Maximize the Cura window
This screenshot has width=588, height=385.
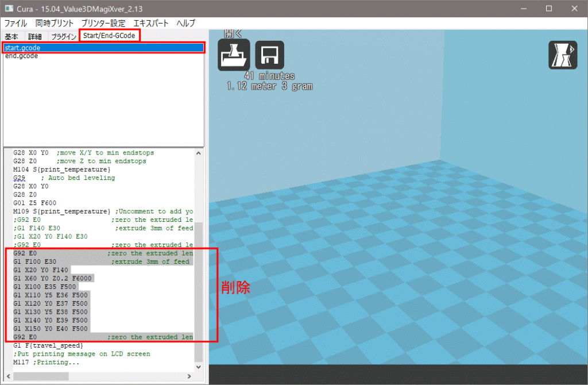tap(549, 9)
